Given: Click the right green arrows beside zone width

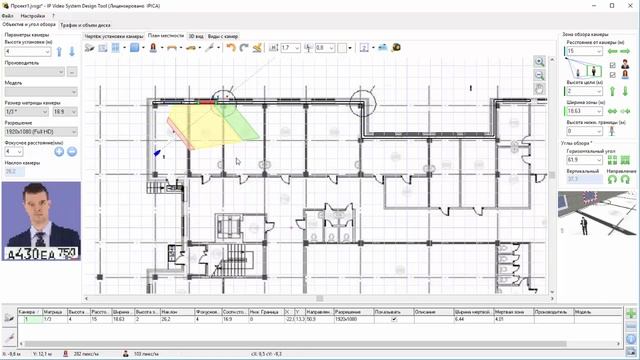Looking at the screenshot, I should point(625,111).
